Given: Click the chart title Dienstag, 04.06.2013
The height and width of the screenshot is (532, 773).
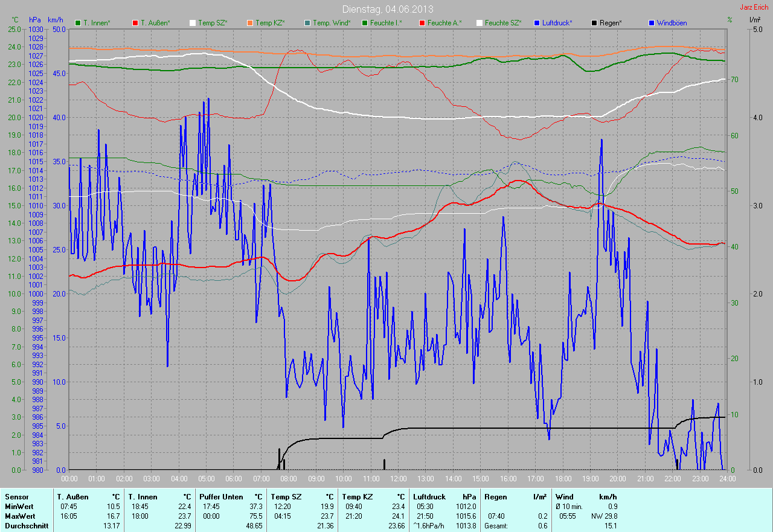Looking at the screenshot, I should click(387, 9).
